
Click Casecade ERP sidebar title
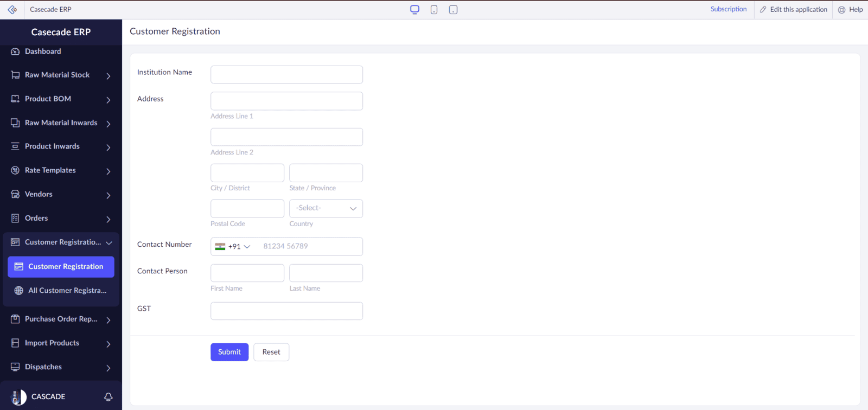pos(61,32)
